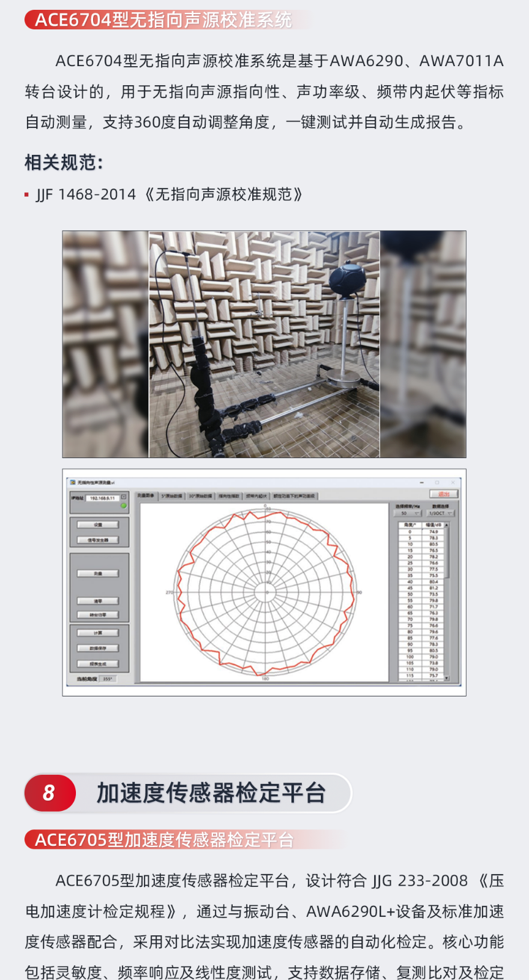Open the 数据选择 dropdown showing 1/3OCT
The image size is (529, 980).
pos(440,513)
